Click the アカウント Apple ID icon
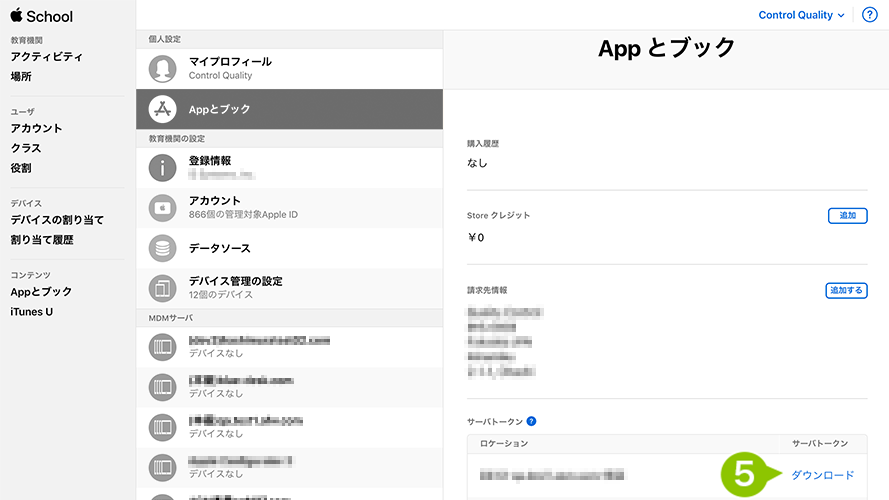Viewport: 889px width, 500px height. [x=162, y=208]
